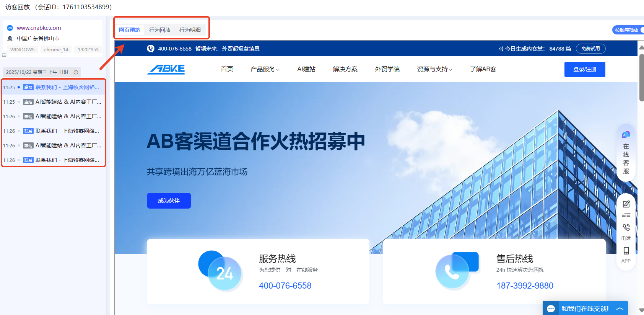
Task: Click the scrollbar up arrow of the preview
Action: (x=641, y=47)
